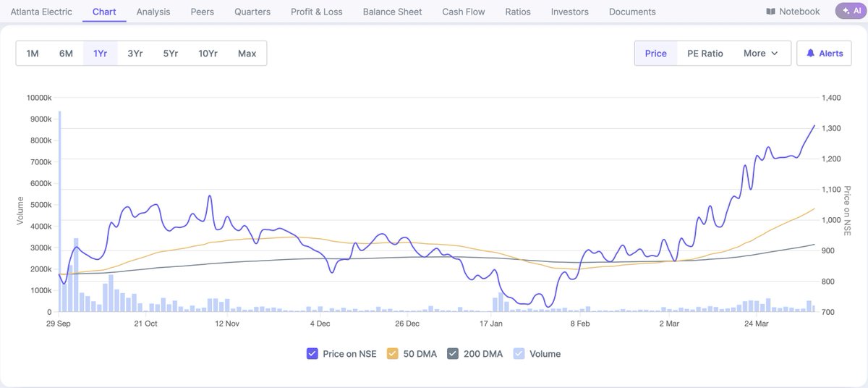Select the 6M time range
Viewport: 868px width, 388px height.
click(x=66, y=54)
